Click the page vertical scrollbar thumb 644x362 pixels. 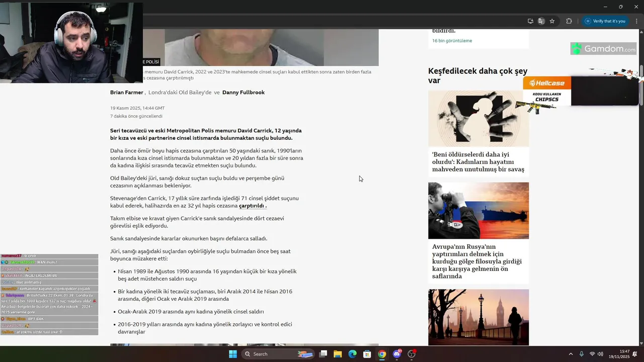pos(641,85)
